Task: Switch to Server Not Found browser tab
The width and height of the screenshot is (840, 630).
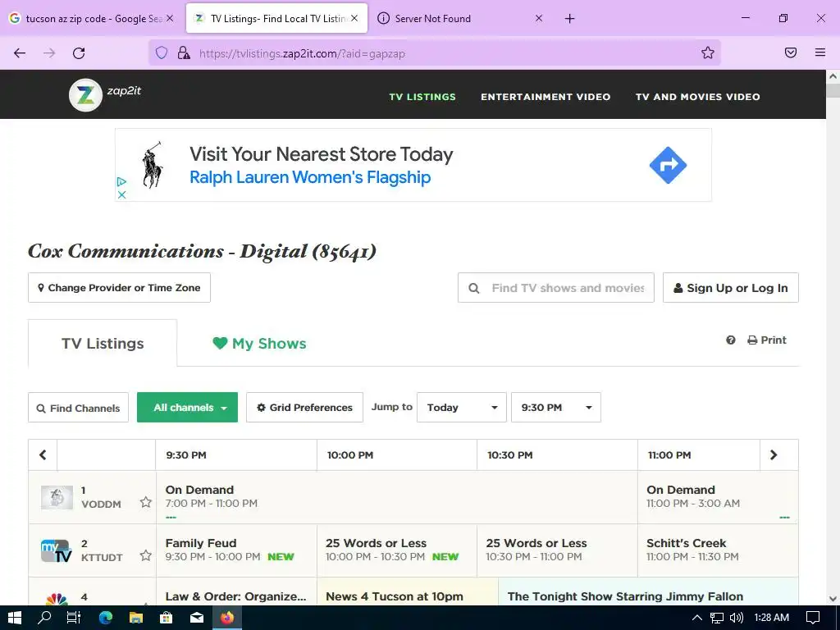Action: click(461, 18)
